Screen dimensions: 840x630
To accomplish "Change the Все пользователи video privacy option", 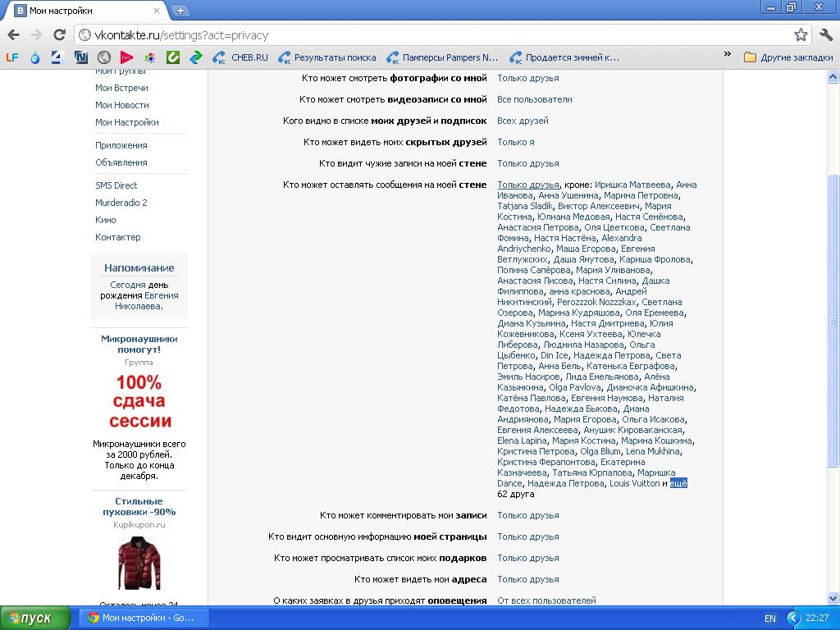I will (534, 99).
